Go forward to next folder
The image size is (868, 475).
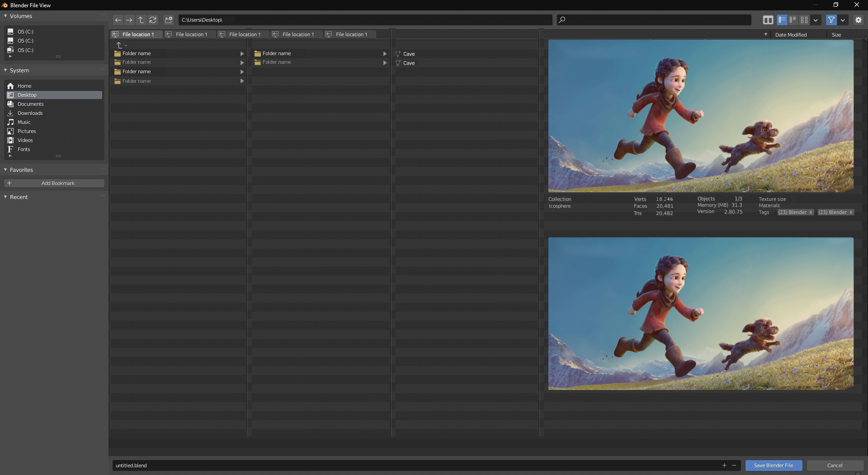[129, 20]
